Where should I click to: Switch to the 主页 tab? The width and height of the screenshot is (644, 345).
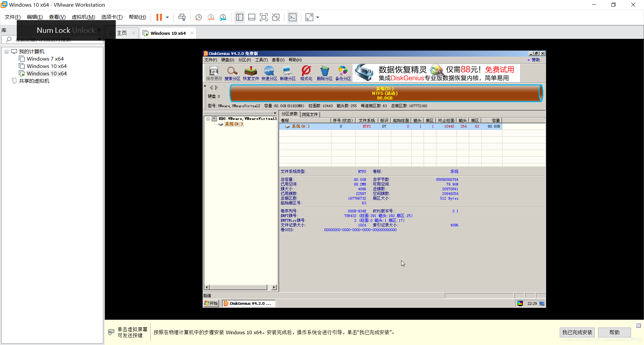(122, 33)
